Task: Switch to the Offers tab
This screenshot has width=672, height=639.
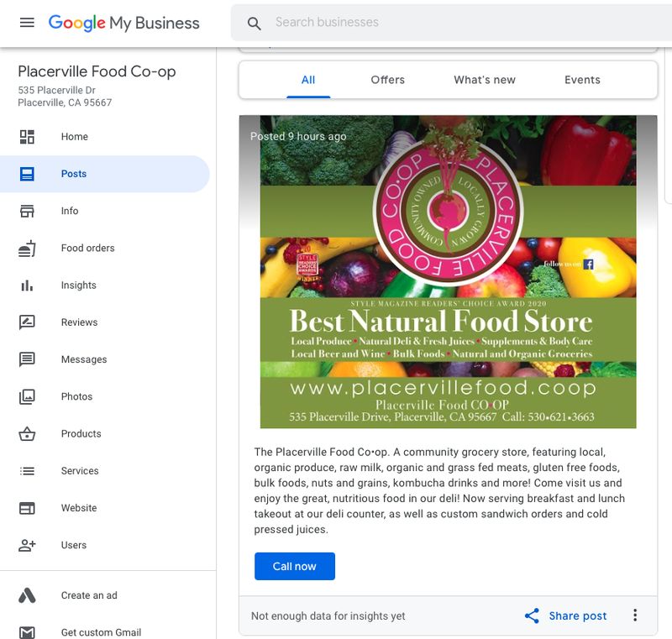Action: pyautogui.click(x=388, y=80)
